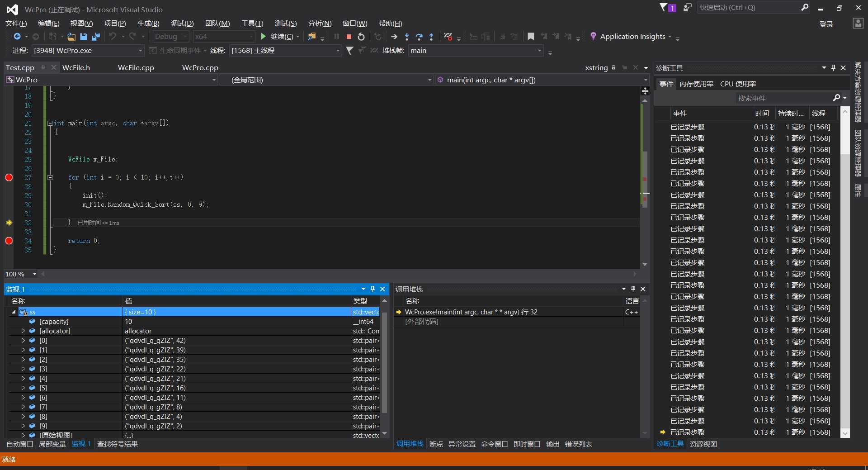Open the notifications flag icon
The width and height of the screenshot is (868, 470).
[x=664, y=8]
